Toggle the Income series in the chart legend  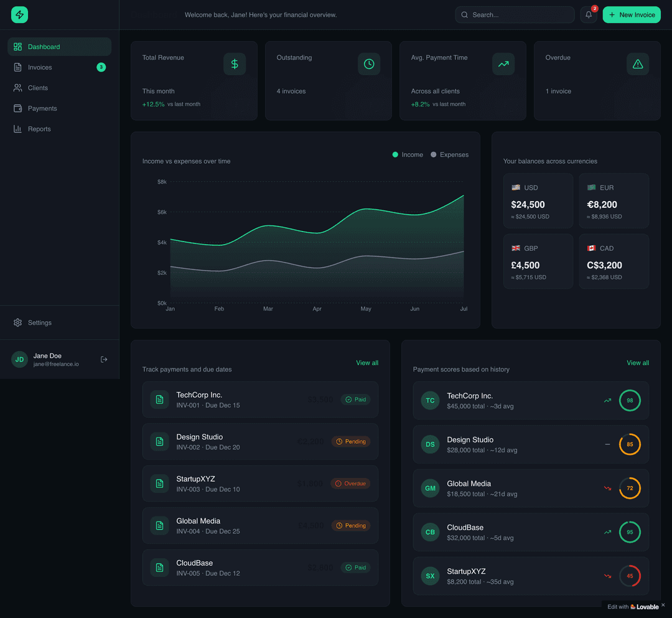point(408,154)
